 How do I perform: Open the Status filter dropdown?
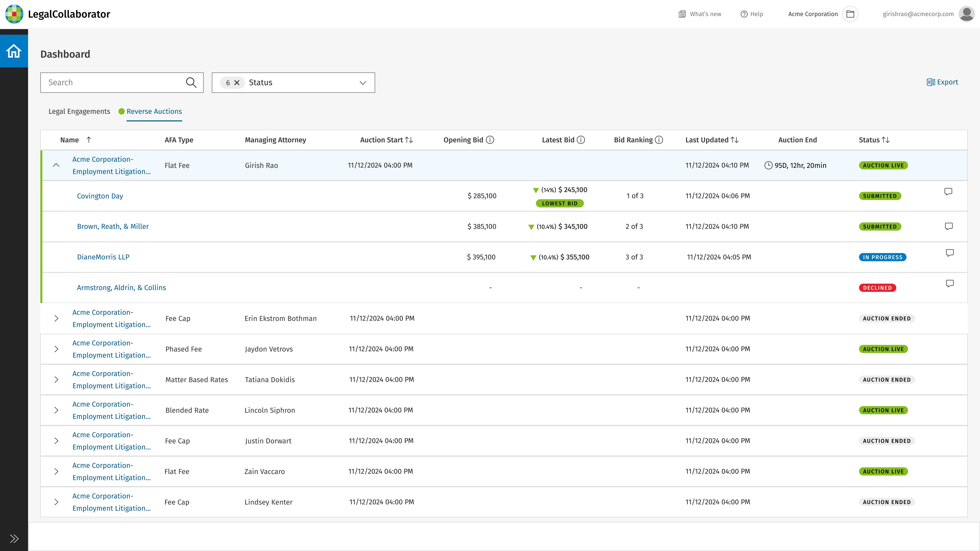(x=293, y=82)
